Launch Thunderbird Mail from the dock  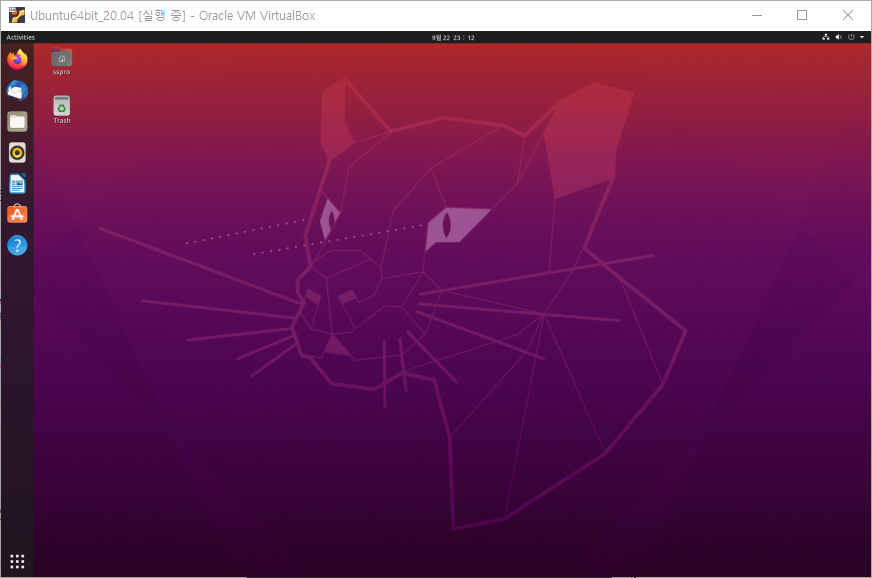pos(17,90)
